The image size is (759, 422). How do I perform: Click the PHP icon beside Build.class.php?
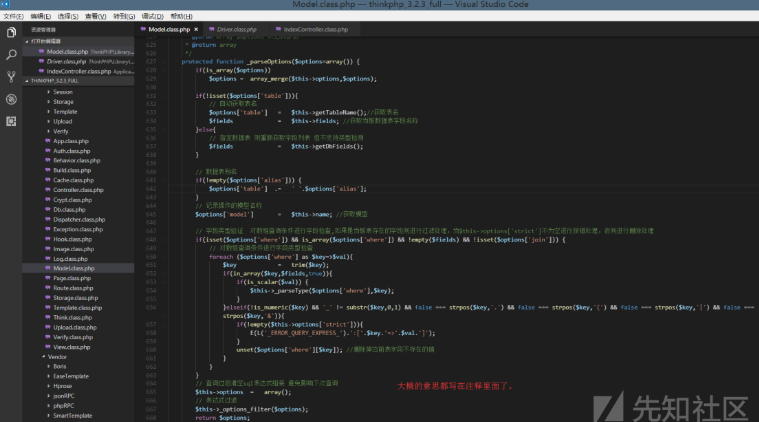48,170
